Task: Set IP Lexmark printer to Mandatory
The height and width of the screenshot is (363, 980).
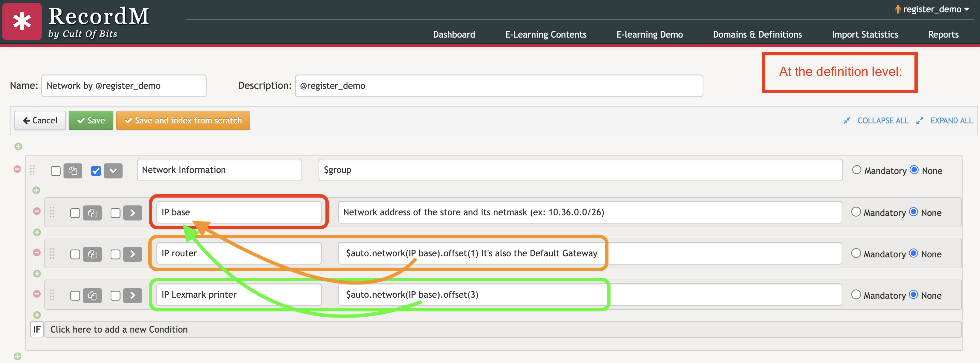Action: [856, 294]
